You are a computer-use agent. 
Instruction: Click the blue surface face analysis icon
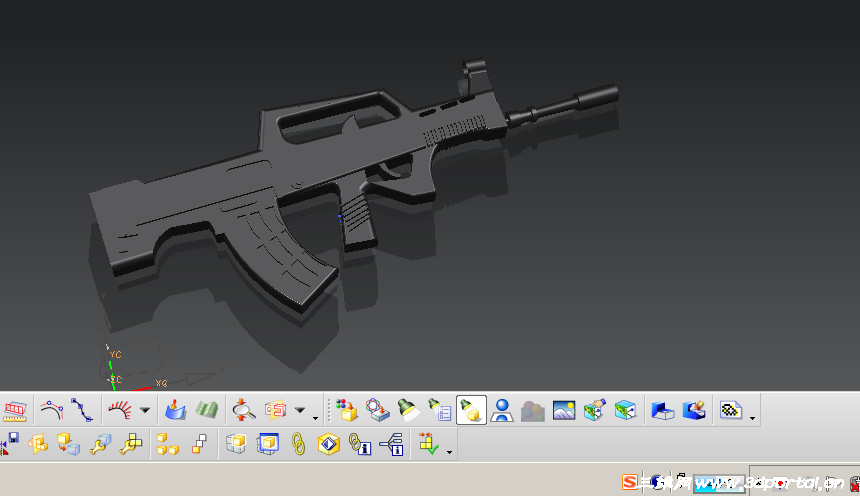(175, 410)
